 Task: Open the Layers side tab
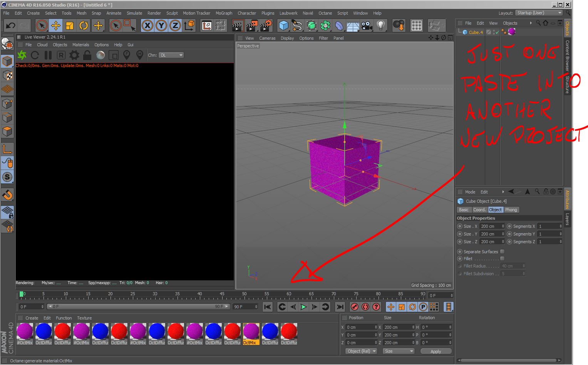click(x=567, y=219)
